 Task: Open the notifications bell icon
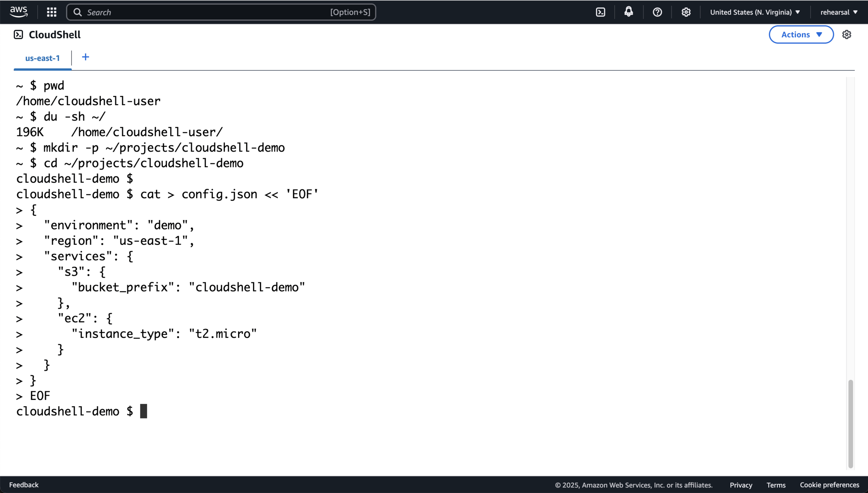(x=628, y=12)
